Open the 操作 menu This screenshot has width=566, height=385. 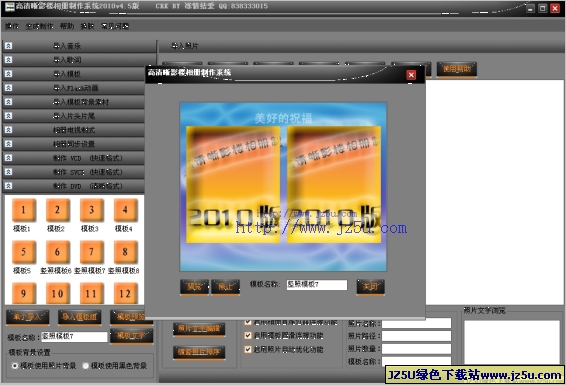12,26
